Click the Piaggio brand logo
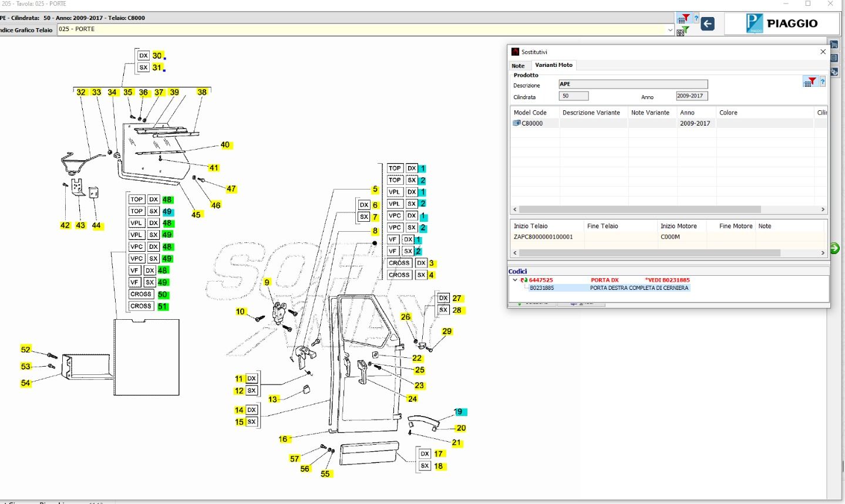Image resolution: width=845 pixels, height=504 pixels. (x=782, y=23)
